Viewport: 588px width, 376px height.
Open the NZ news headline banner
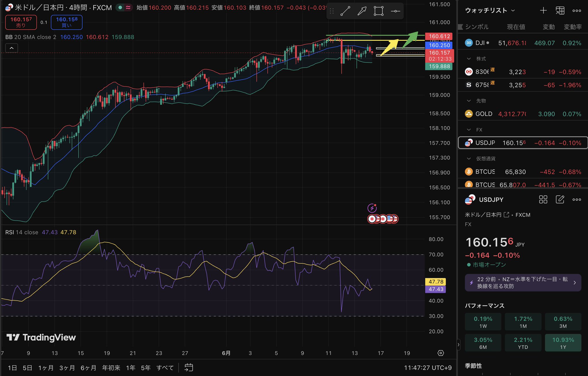coord(523,283)
